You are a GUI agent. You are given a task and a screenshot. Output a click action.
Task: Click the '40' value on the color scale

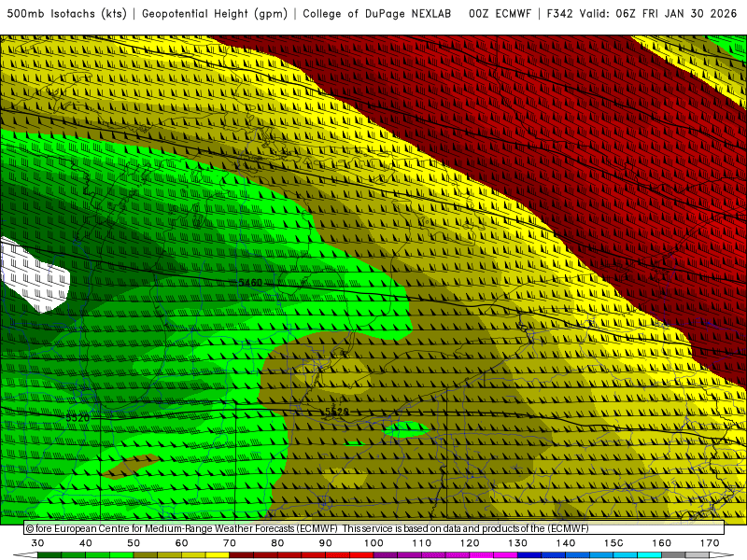click(86, 543)
